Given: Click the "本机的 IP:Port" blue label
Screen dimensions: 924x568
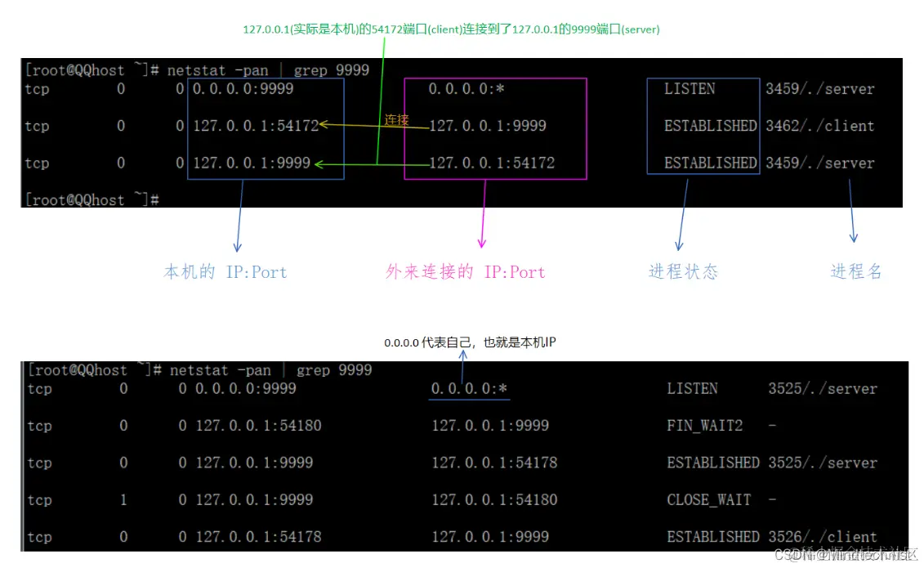Looking at the screenshot, I should 225,272.
